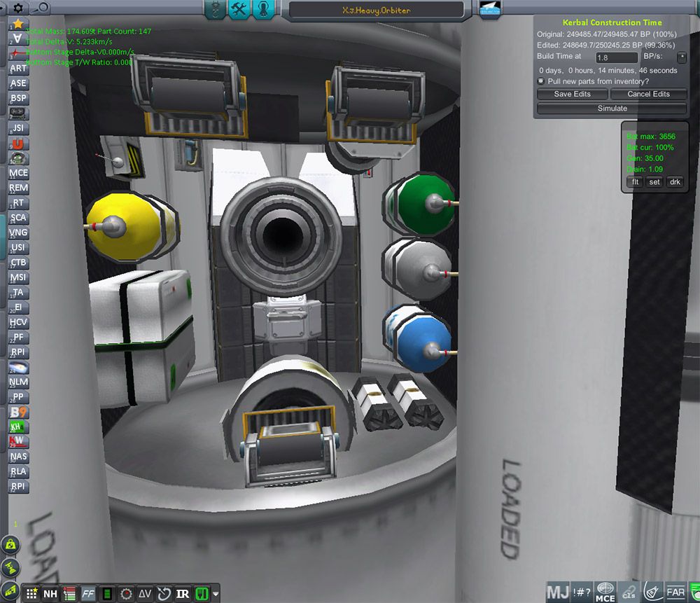Image resolution: width=700 pixels, height=603 pixels.
Task: Click Cancel Edits button
Action: pos(648,94)
